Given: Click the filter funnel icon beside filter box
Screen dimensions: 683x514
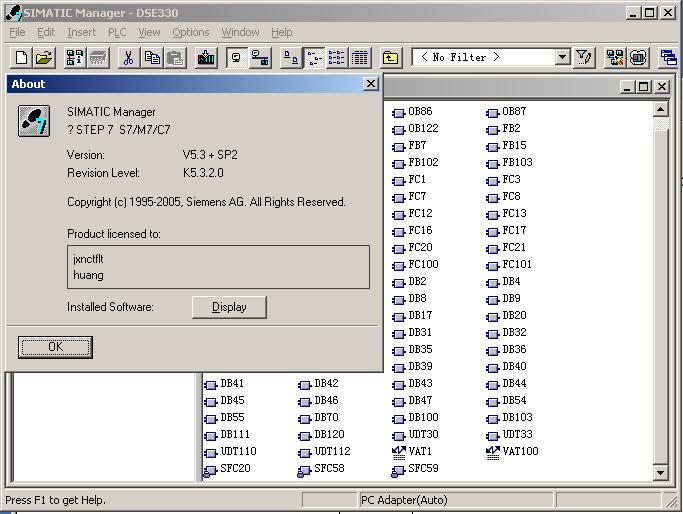Looking at the screenshot, I should pyautogui.click(x=584, y=58).
